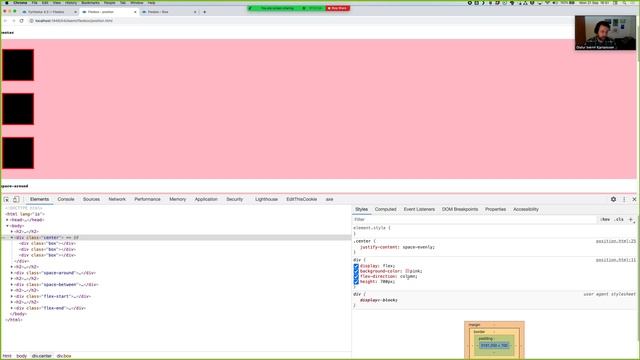Switch to the DOM Breakpoints pane
The height and width of the screenshot is (360, 640).
tap(460, 209)
